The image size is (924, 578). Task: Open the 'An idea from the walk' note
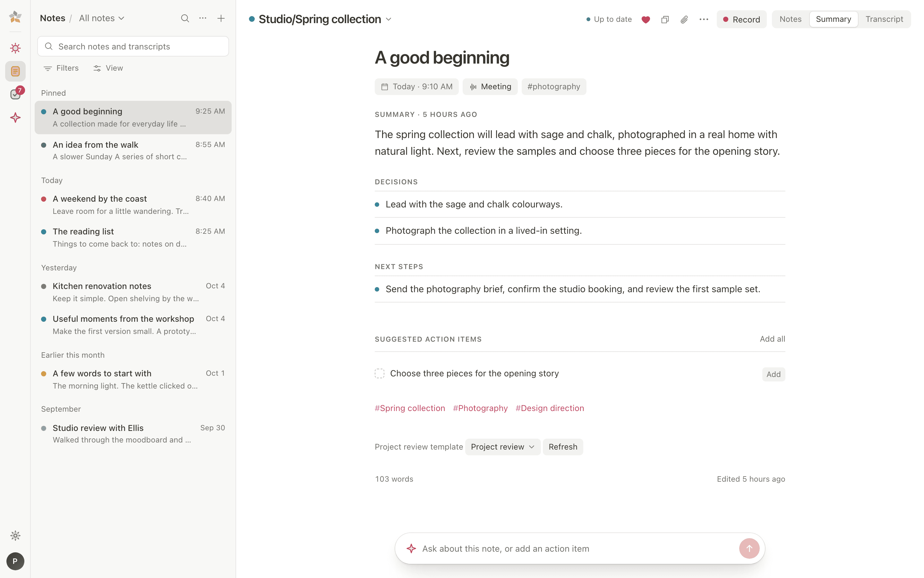[x=133, y=151]
